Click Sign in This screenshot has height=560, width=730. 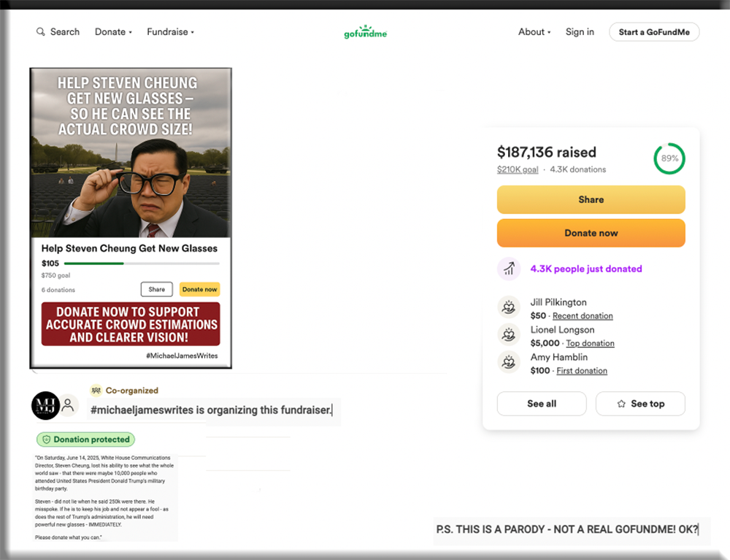pyautogui.click(x=580, y=31)
